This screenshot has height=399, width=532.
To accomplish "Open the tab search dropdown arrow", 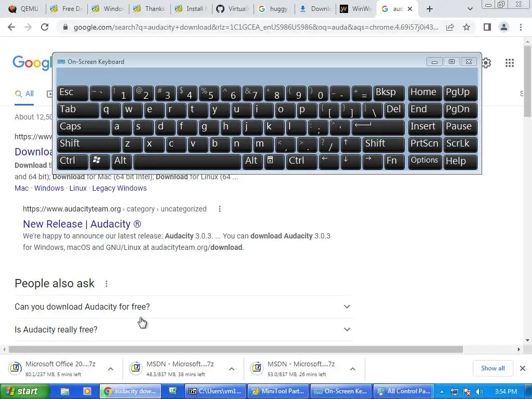I will [x=470, y=9].
